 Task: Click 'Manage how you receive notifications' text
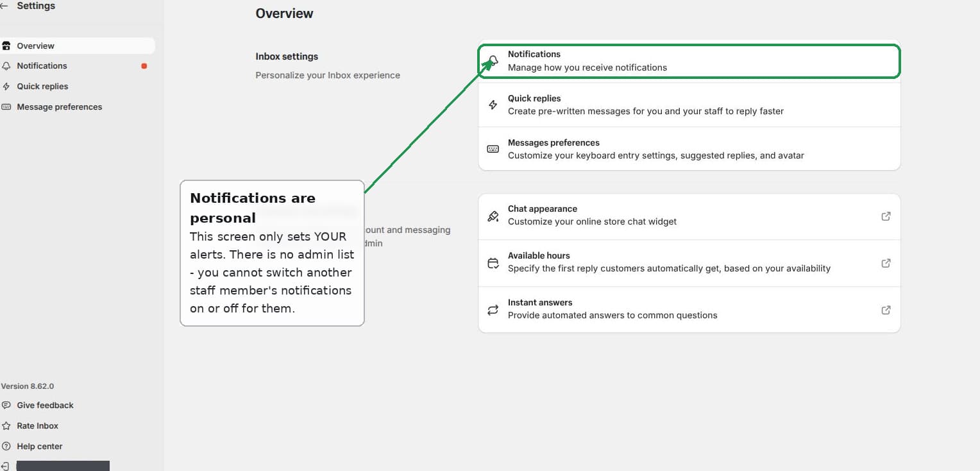point(587,67)
